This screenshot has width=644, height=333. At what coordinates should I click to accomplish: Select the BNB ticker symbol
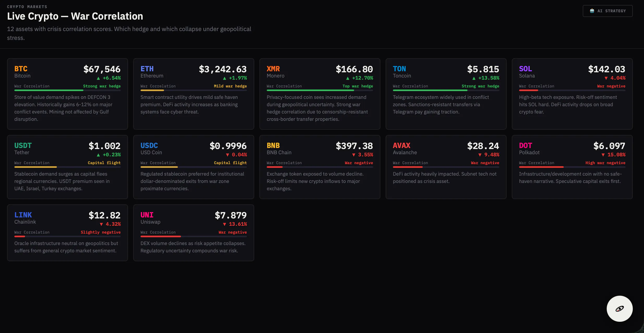(x=273, y=146)
